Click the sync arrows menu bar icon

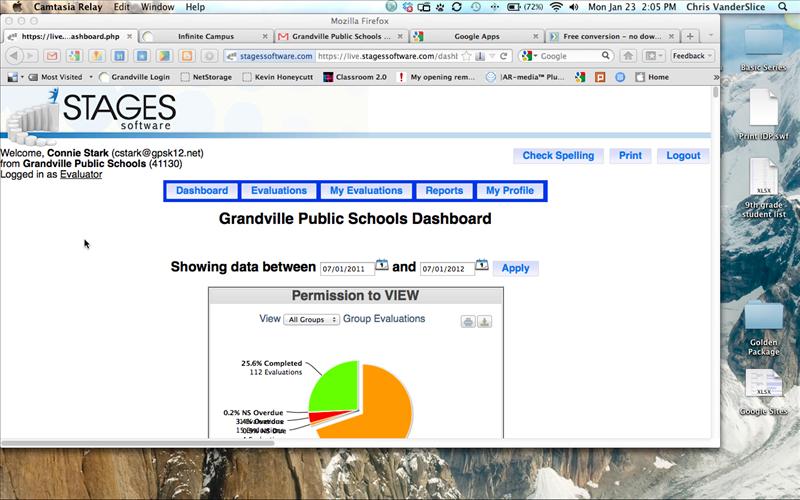pyautogui.click(x=457, y=7)
